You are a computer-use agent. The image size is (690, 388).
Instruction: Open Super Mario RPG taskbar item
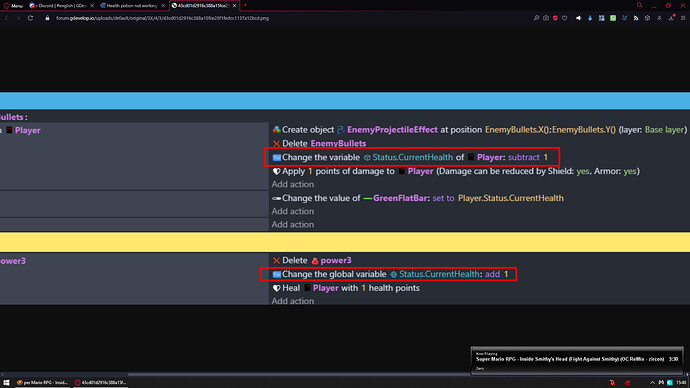coord(42,383)
